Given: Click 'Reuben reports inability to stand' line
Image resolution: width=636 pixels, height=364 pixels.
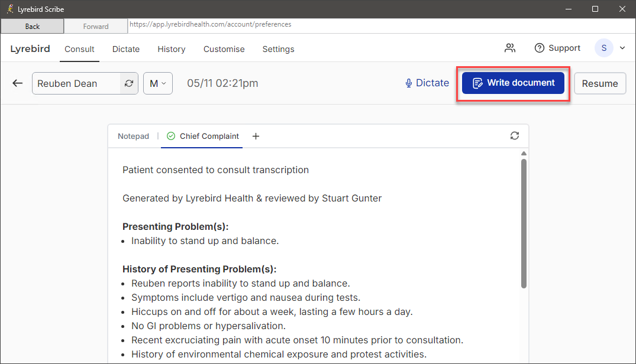Looking at the screenshot, I should [x=241, y=284].
